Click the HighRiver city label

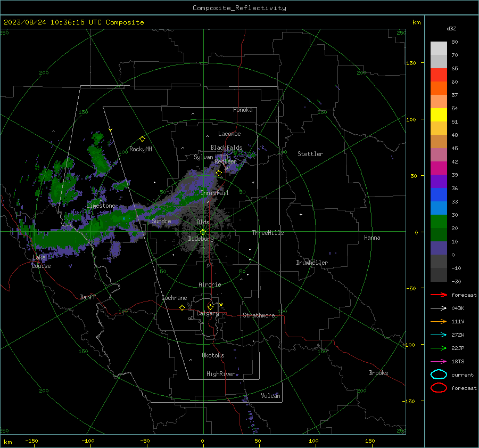[x=221, y=374]
